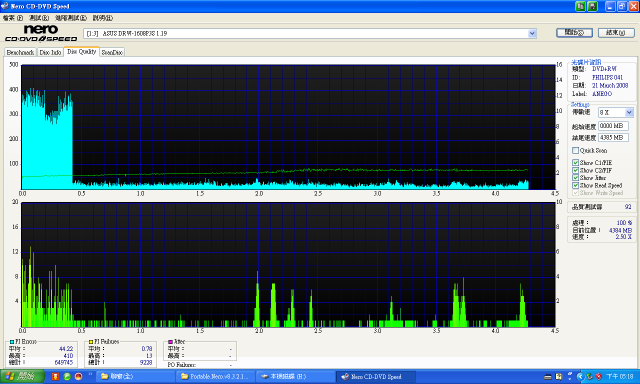Open the Portable.Nero folder taskbar button
The width and height of the screenshot is (640, 384).
[x=215, y=377]
